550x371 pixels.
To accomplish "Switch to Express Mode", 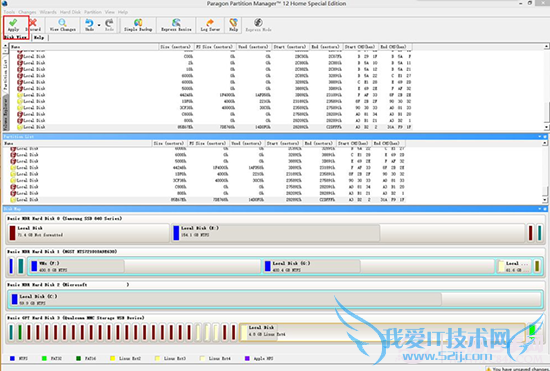I will [259, 25].
